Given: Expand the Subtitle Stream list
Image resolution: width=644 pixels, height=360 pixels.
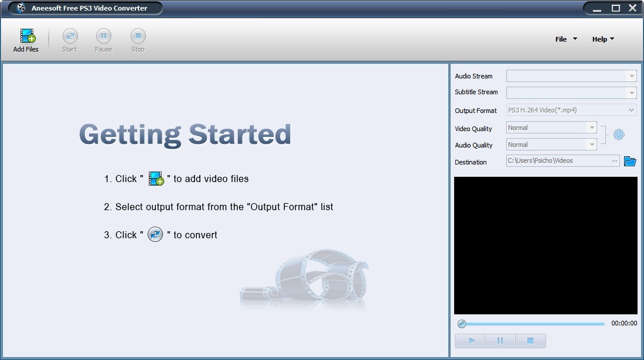Looking at the screenshot, I should point(632,92).
